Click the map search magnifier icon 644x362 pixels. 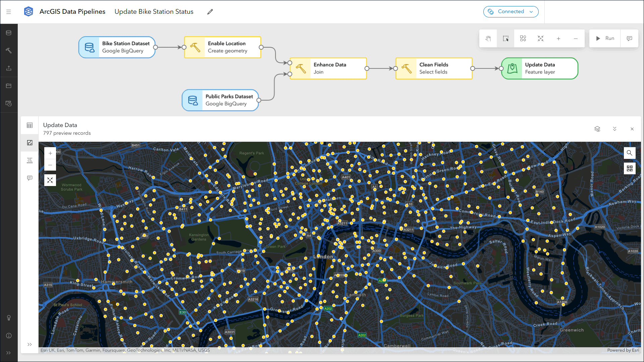point(630,153)
